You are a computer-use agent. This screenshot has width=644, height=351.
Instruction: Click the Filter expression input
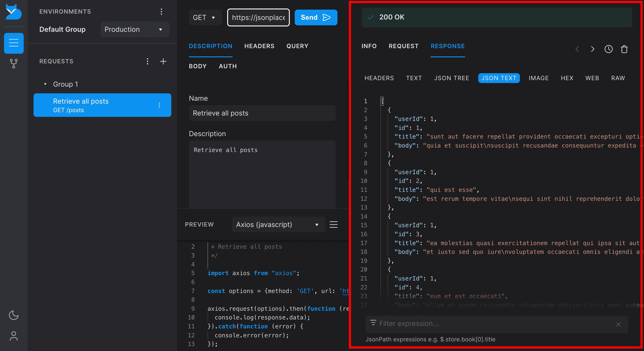pyautogui.click(x=497, y=324)
